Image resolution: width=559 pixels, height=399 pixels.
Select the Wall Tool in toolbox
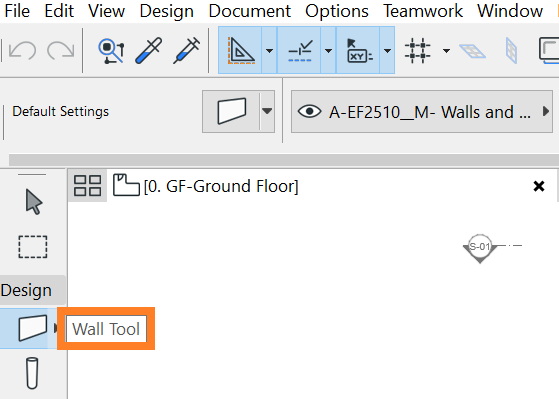pyautogui.click(x=32, y=328)
